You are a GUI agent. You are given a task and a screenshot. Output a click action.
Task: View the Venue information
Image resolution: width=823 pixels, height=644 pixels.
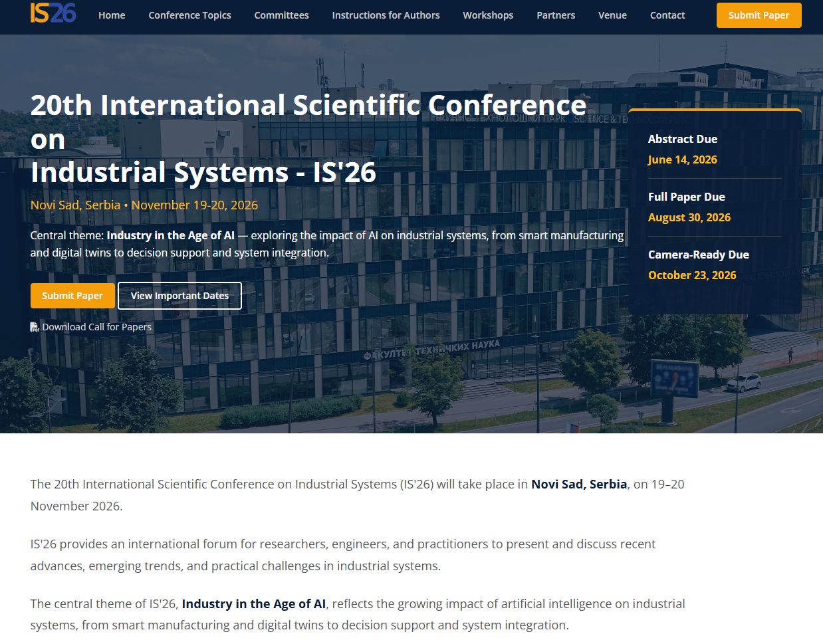612,15
